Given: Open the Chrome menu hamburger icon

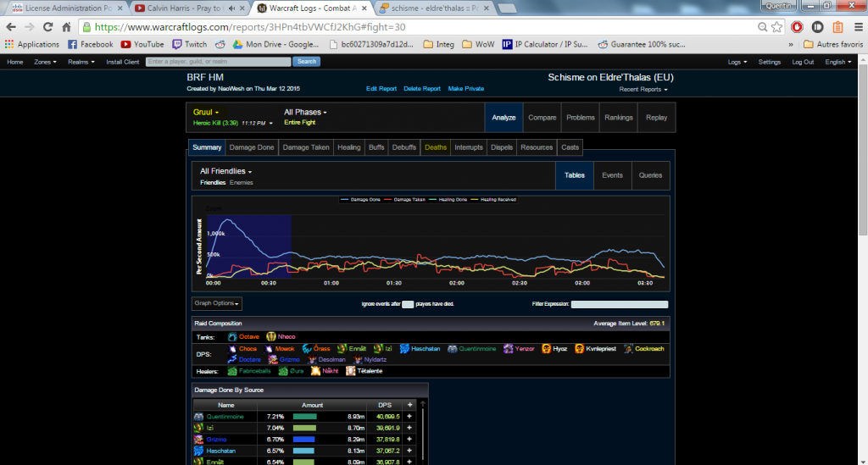Looking at the screenshot, I should 859,27.
